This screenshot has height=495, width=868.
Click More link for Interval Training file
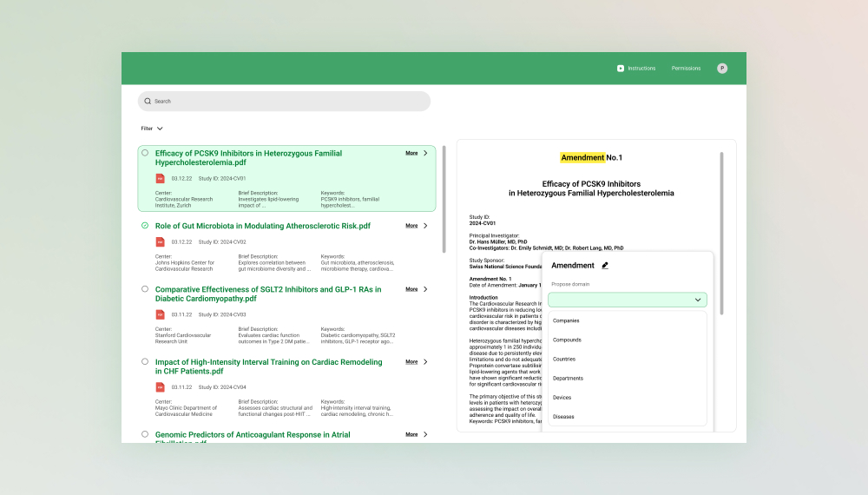411,362
